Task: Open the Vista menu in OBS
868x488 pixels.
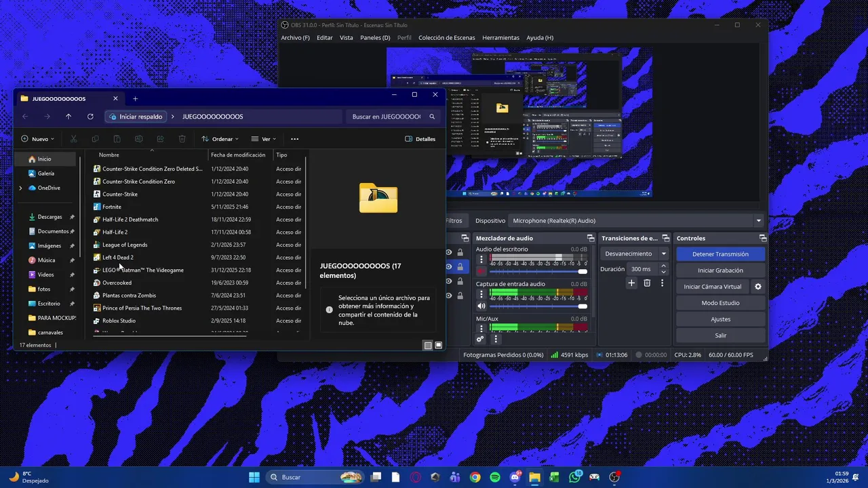Action: [347, 38]
